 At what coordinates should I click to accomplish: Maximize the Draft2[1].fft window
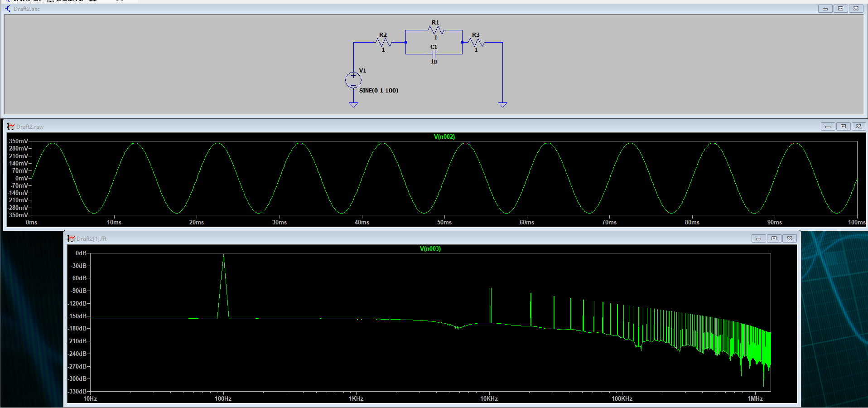coord(774,238)
